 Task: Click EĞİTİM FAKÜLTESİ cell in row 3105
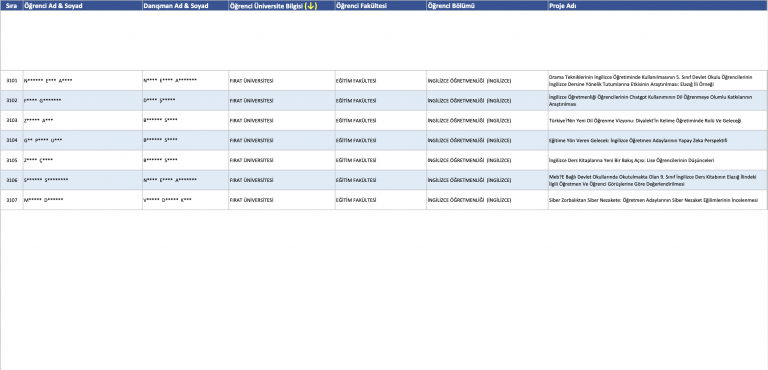(381, 160)
